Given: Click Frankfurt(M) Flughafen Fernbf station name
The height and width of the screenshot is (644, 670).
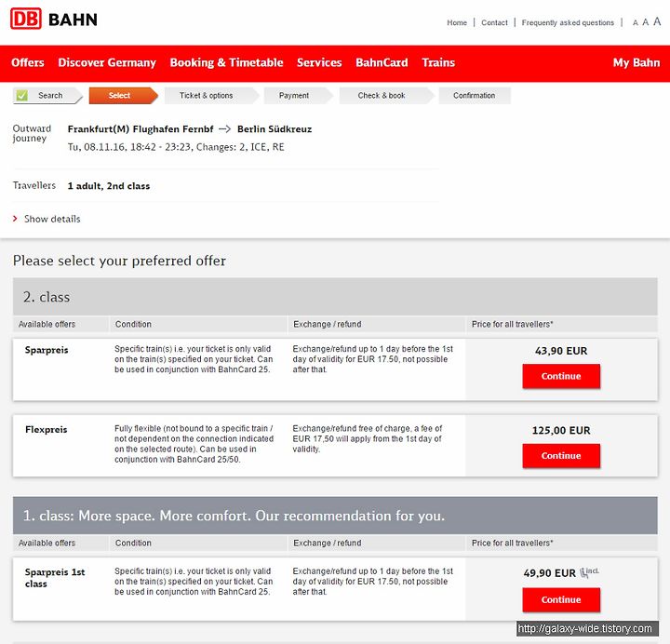Looking at the screenshot, I should coord(141,129).
